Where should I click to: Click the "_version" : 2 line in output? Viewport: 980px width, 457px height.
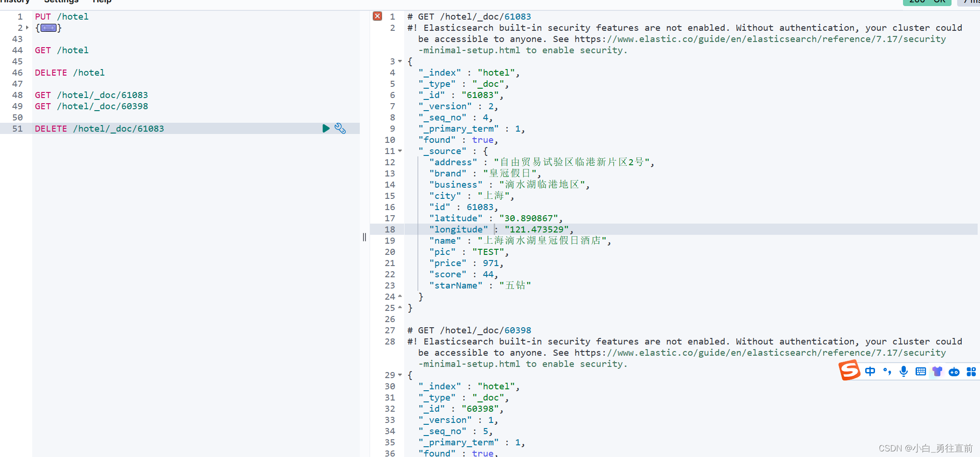click(458, 106)
